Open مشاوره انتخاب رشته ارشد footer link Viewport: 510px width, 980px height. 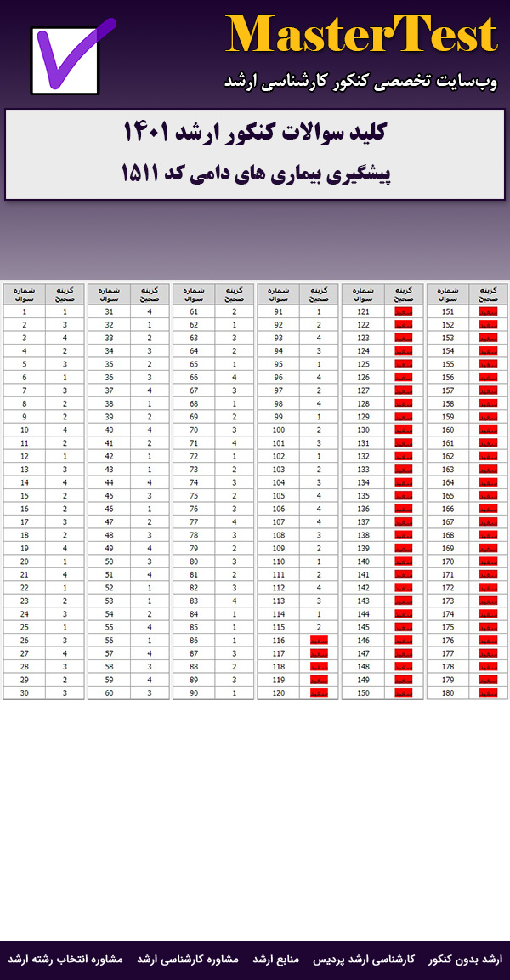click(66, 959)
